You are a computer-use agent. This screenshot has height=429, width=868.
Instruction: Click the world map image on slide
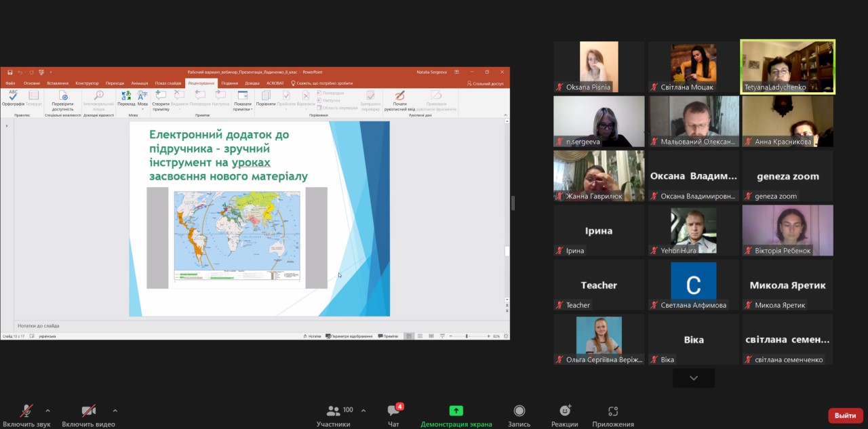[x=237, y=235]
